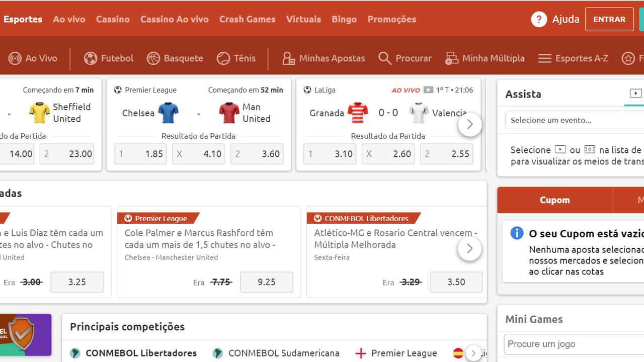Select the Basquete basketball icon

click(x=153, y=58)
